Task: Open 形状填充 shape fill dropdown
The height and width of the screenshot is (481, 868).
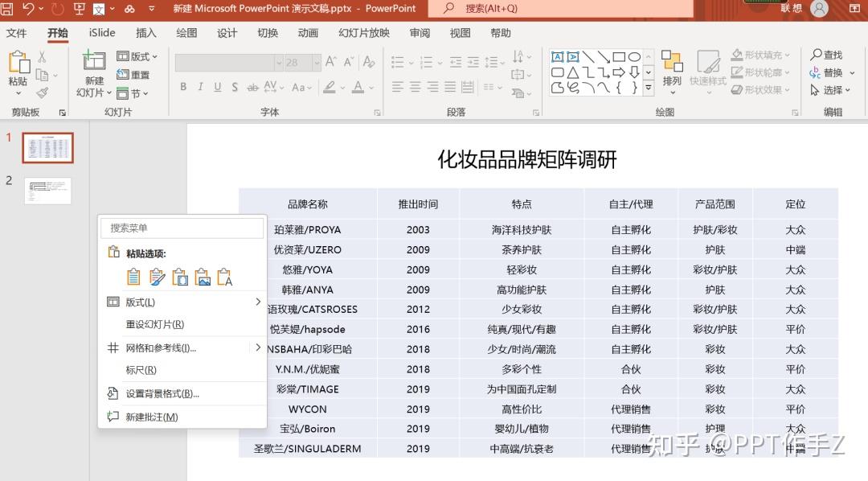Action: coord(760,55)
